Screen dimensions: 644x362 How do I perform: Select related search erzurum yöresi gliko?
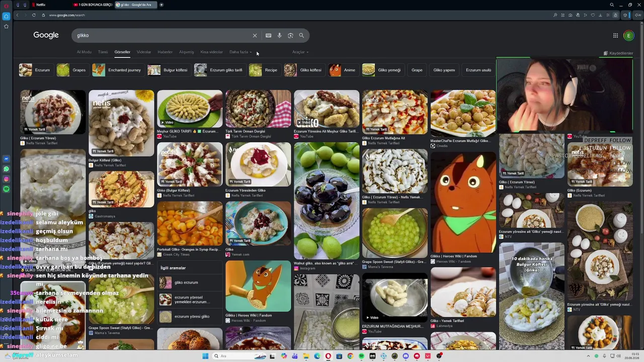click(x=190, y=317)
